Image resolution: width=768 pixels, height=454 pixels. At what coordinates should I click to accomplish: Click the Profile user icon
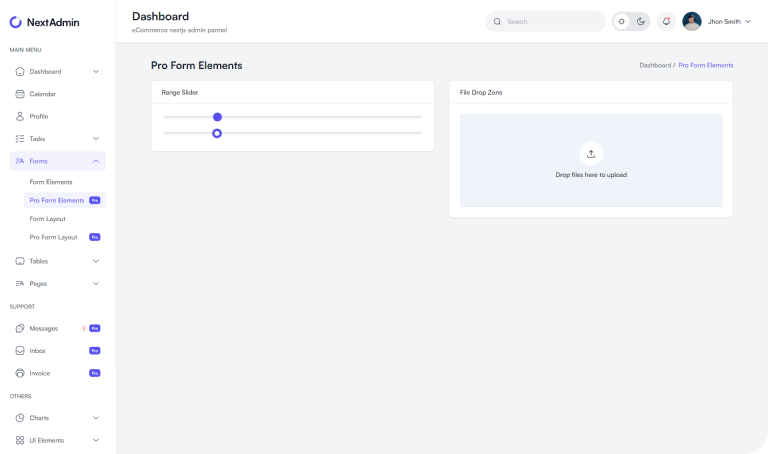pos(20,116)
